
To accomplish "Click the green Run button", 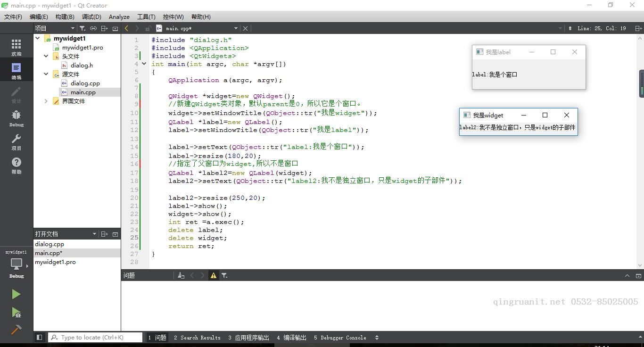I will (16, 294).
